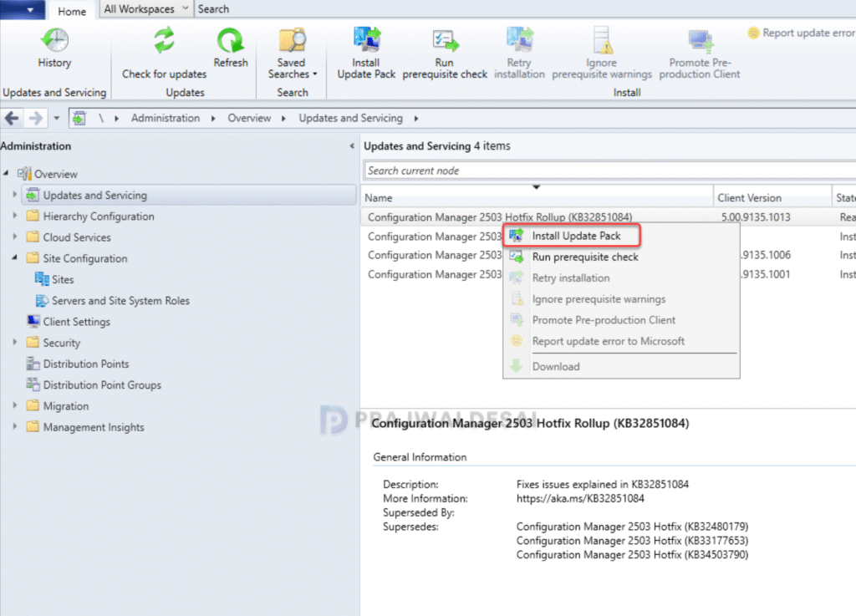The height and width of the screenshot is (616, 856).
Task: Click client version 5.00.9135.1013 cell
Action: (x=756, y=217)
